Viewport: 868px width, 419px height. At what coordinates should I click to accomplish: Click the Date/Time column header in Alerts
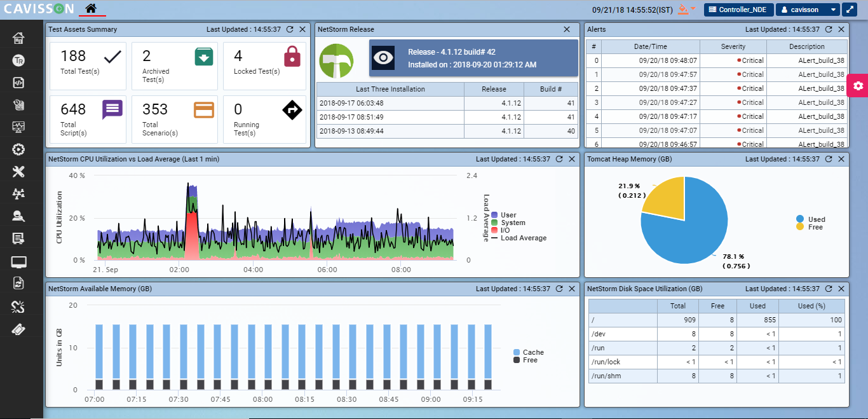coord(651,46)
